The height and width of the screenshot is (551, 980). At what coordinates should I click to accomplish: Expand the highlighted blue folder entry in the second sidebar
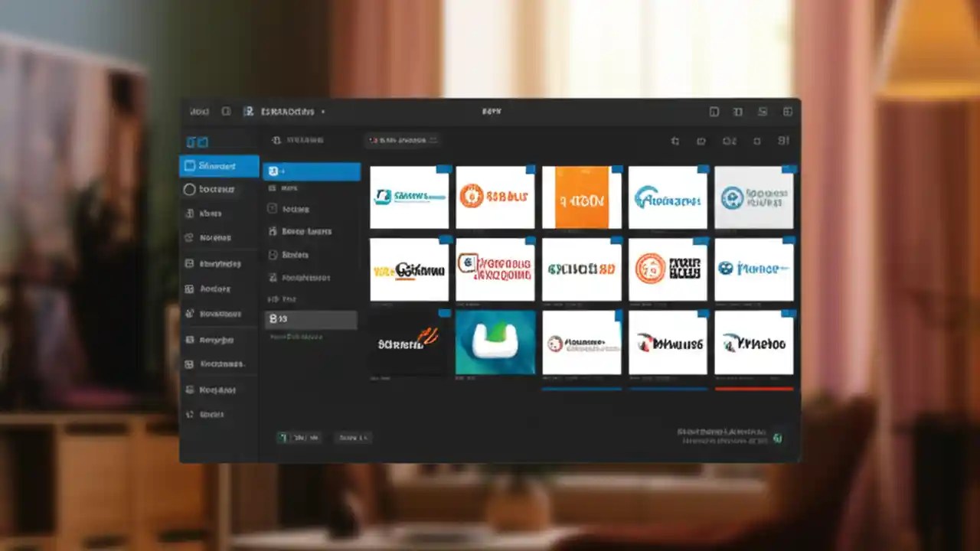[312, 171]
